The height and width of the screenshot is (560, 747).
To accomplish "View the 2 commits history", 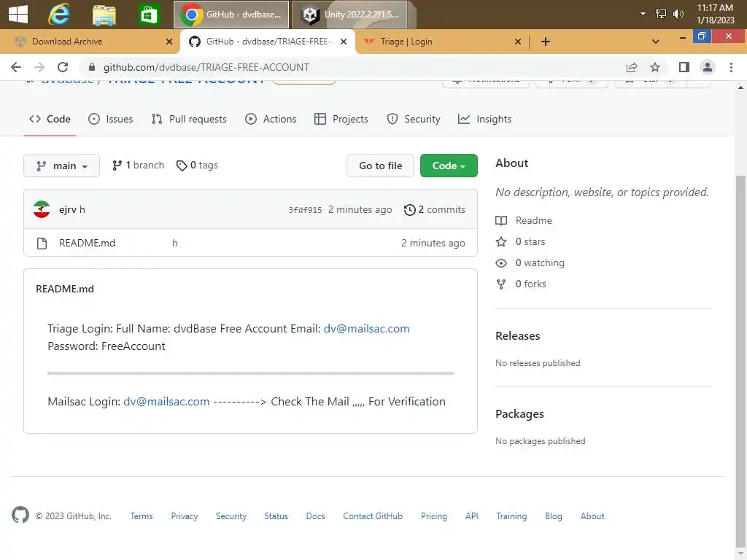I will pyautogui.click(x=435, y=209).
